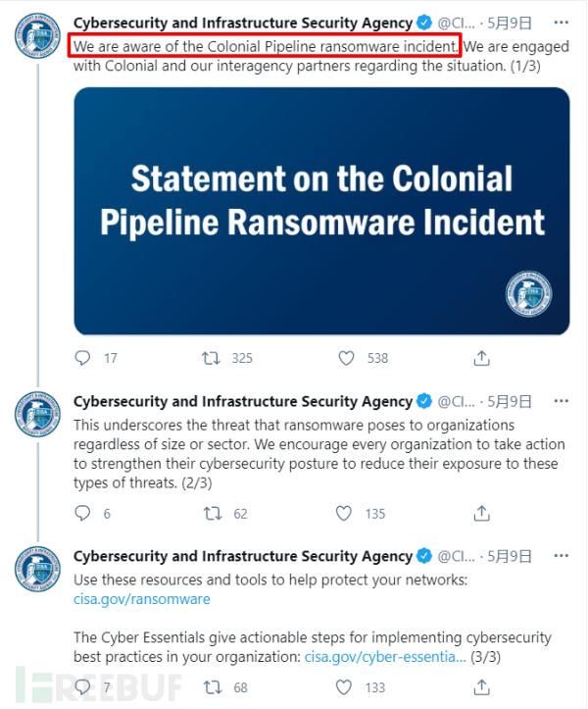588x709 pixels.
Task: Open the cisa.gov/ransomware link
Action: click(141, 598)
